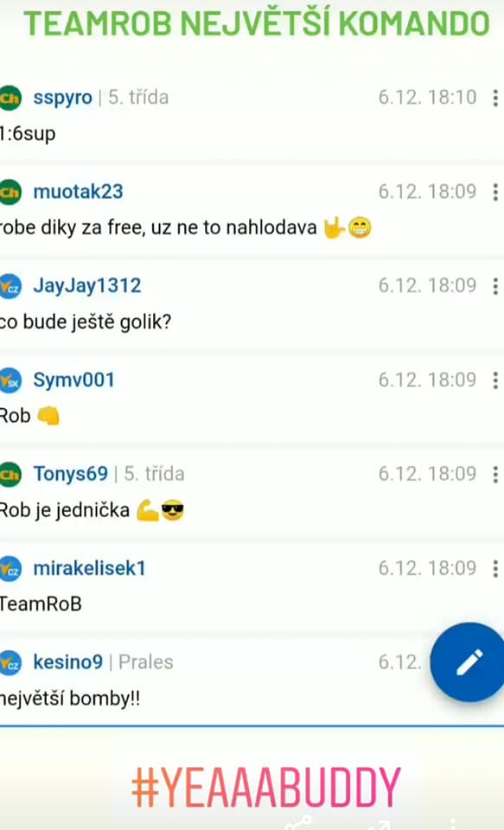
Task: Open mirakelisek1's user profile
Action: [89, 568]
